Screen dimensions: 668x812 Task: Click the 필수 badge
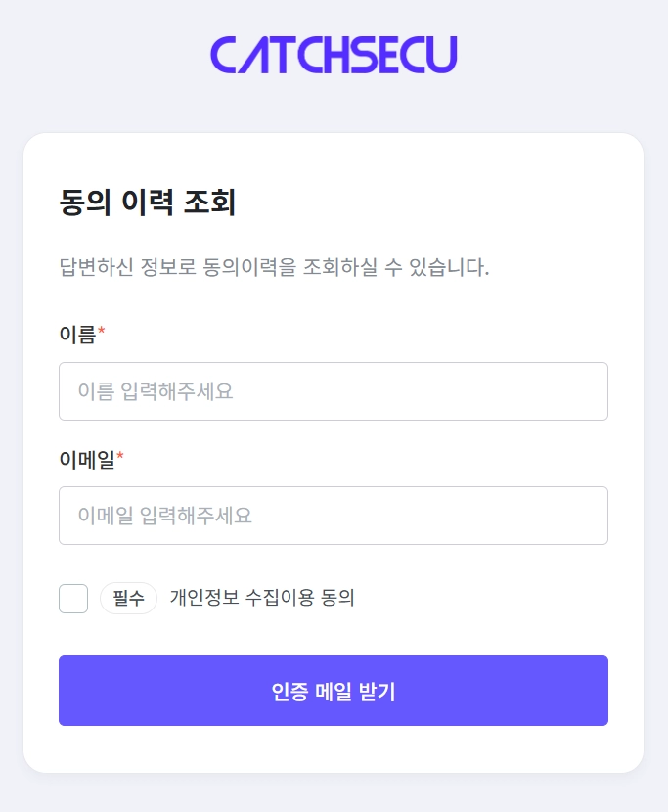[128, 598]
